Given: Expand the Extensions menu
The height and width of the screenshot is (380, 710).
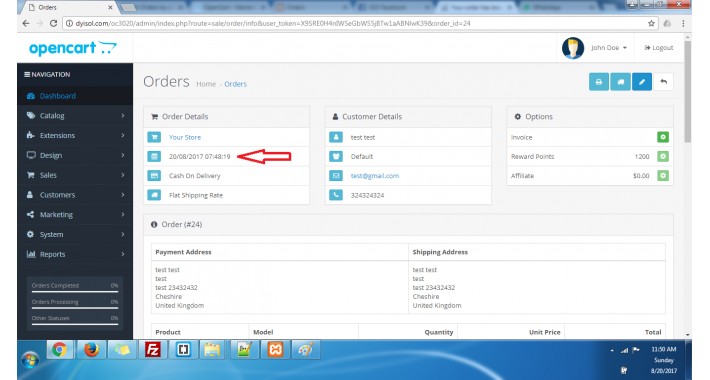Looking at the screenshot, I should (x=75, y=135).
